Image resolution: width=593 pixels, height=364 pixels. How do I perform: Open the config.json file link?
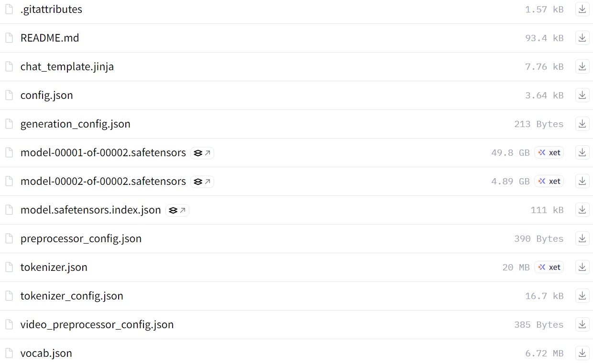pyautogui.click(x=46, y=95)
